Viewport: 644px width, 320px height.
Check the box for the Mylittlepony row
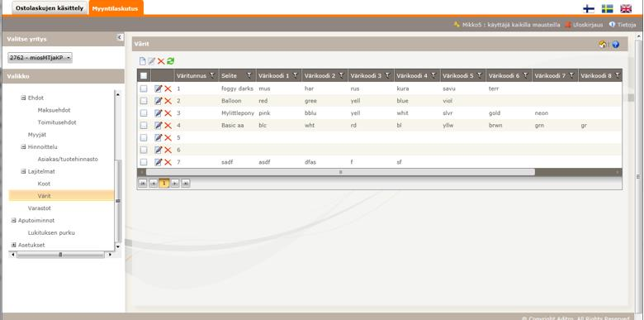click(x=144, y=113)
